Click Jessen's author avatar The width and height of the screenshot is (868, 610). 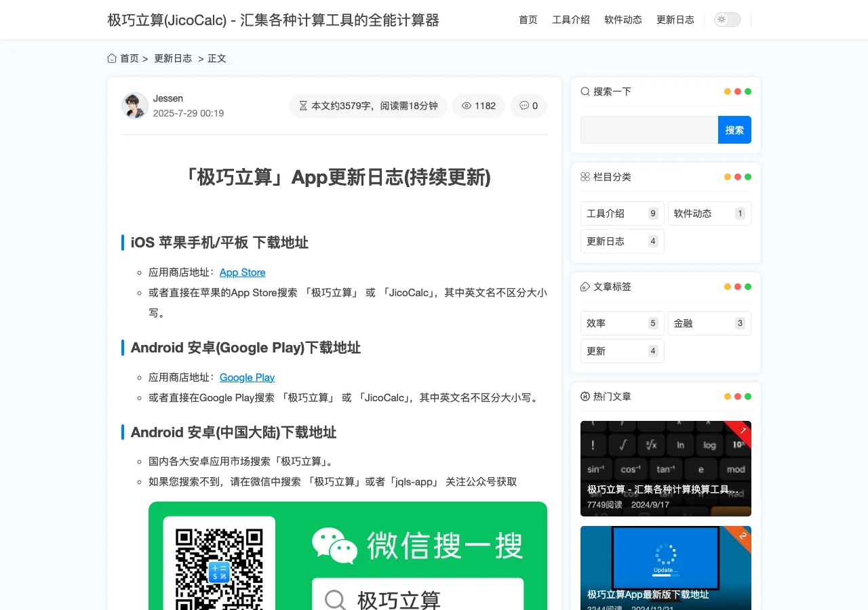pos(135,106)
